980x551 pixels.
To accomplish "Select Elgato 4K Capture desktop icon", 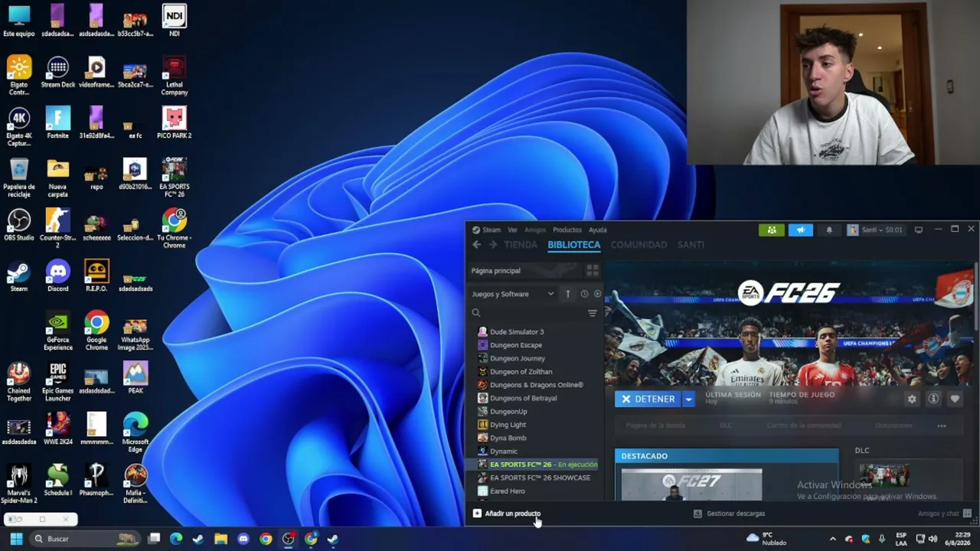I will [19, 126].
